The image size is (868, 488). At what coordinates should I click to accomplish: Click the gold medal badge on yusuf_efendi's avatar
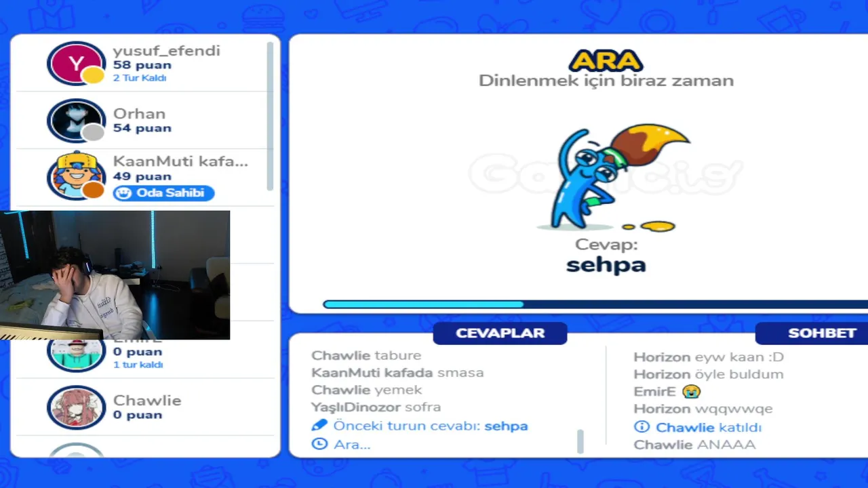(x=93, y=75)
